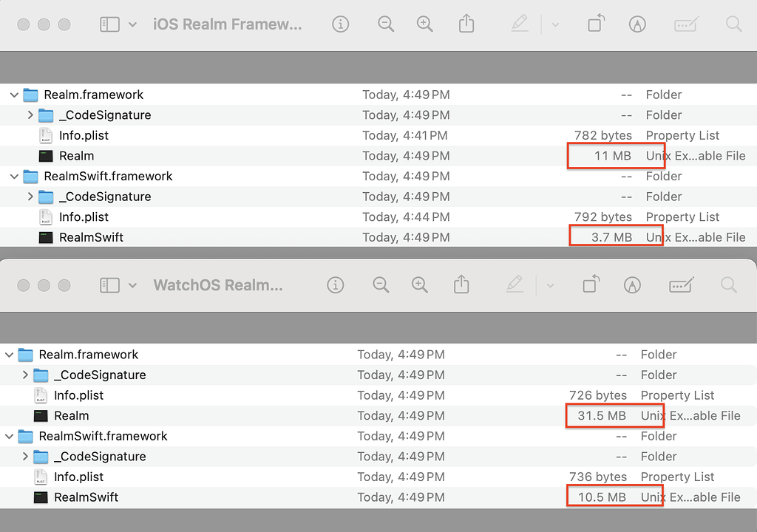This screenshot has width=757, height=532.
Task: Click the Zoom In magnifier in the iOS toolbar
Action: pos(425,24)
